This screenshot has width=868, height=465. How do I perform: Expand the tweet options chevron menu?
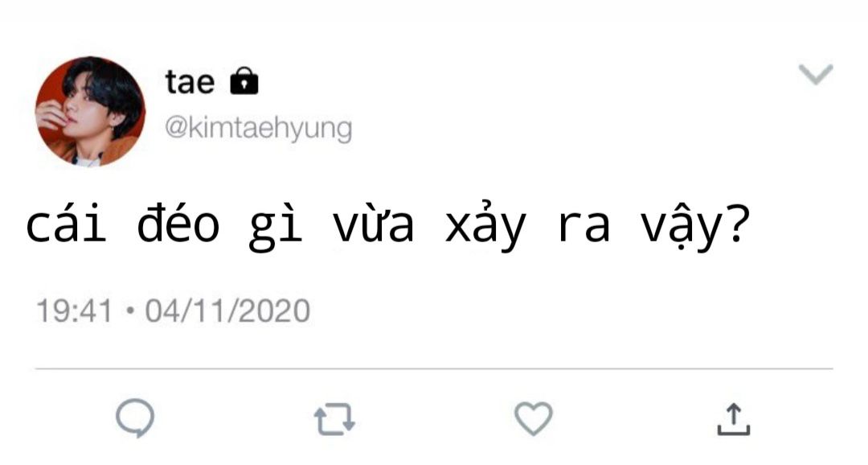tap(816, 74)
